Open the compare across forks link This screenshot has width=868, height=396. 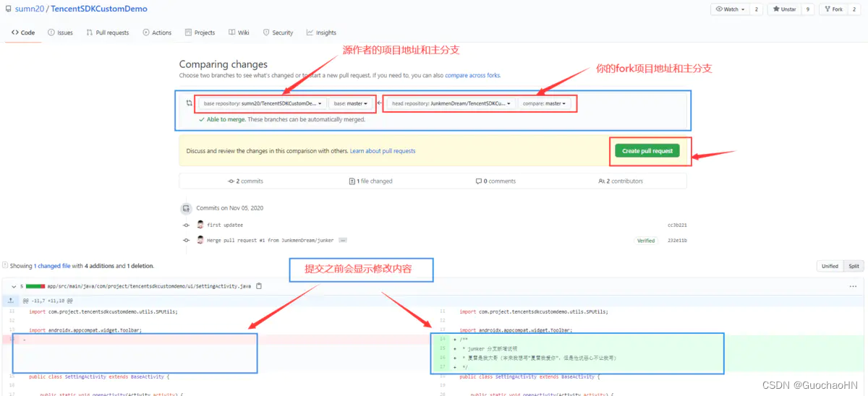point(472,75)
